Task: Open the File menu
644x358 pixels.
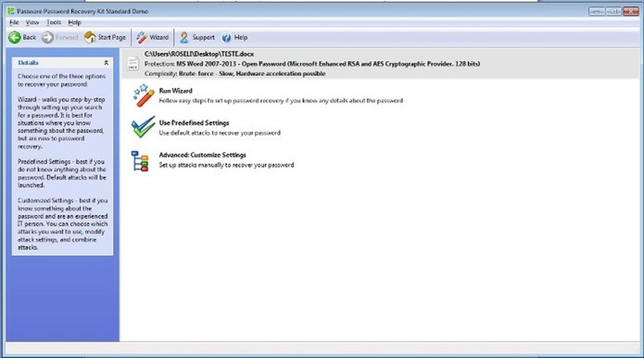Action: click(x=14, y=23)
